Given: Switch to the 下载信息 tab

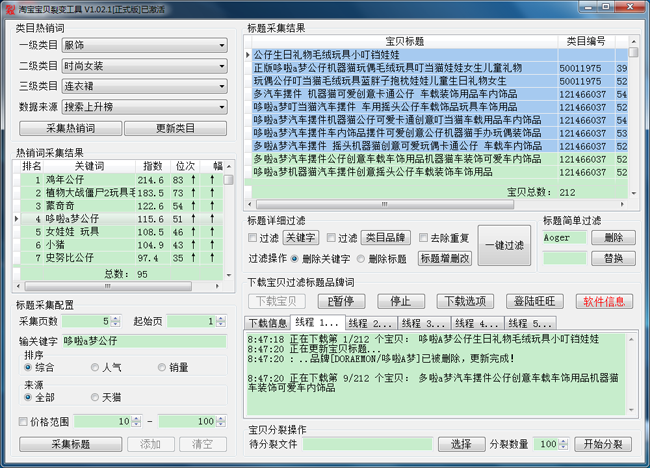Looking at the screenshot, I should [268, 323].
